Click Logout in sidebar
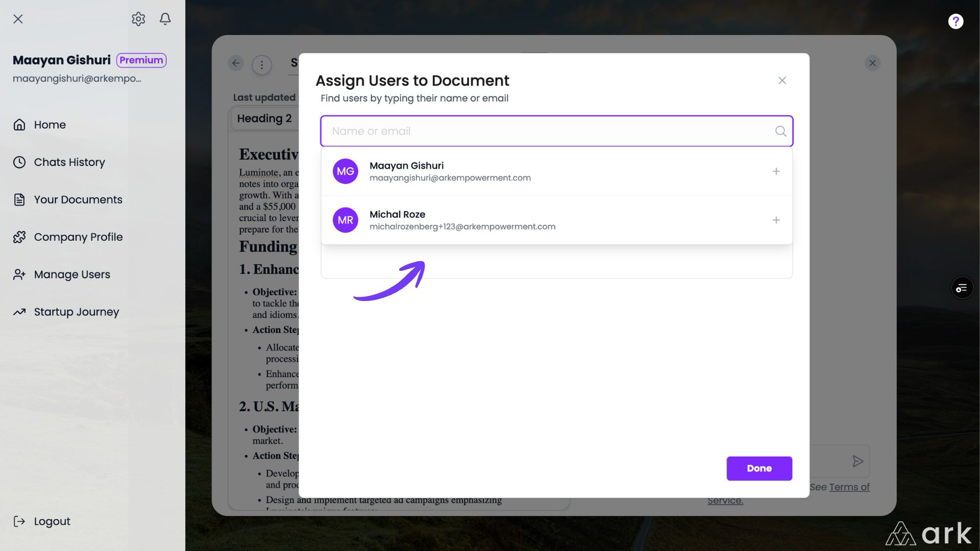Screen dimensions: 980x551 [x=52, y=521]
